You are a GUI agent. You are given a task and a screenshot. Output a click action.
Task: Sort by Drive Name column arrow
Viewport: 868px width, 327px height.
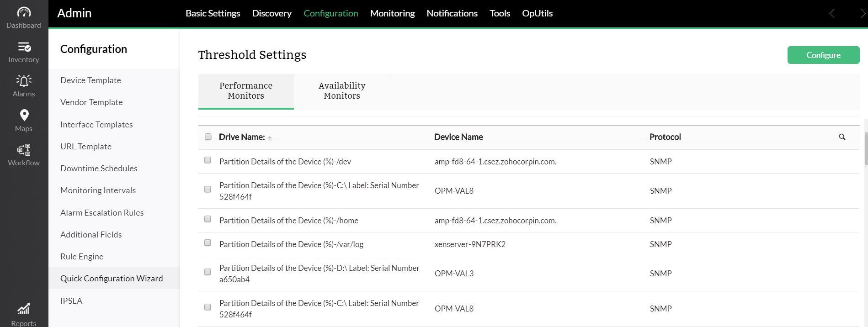[x=270, y=138]
